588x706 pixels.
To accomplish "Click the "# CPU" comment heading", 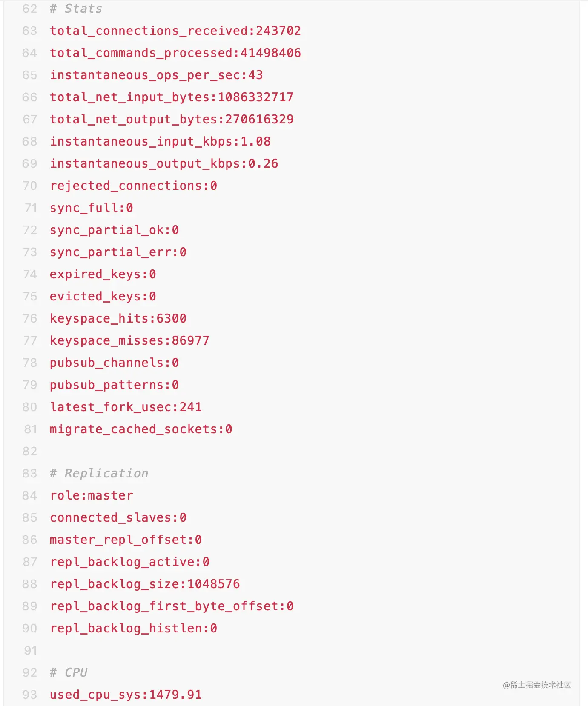I will [x=69, y=673].
